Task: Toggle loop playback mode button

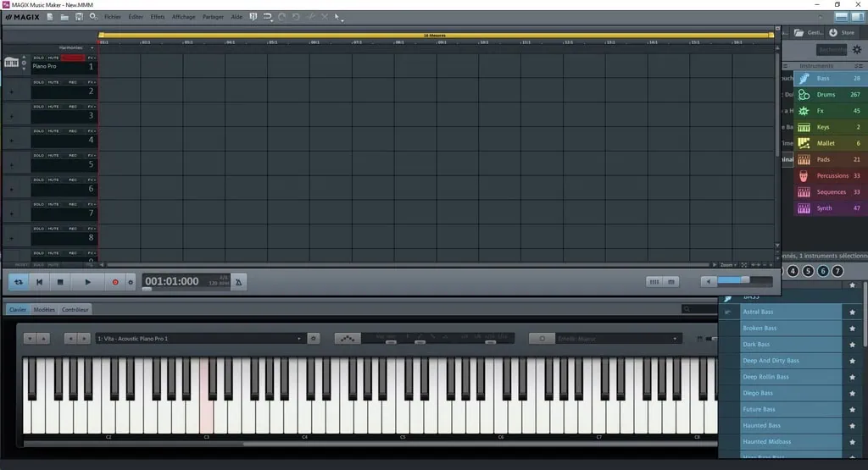Action: tap(19, 282)
